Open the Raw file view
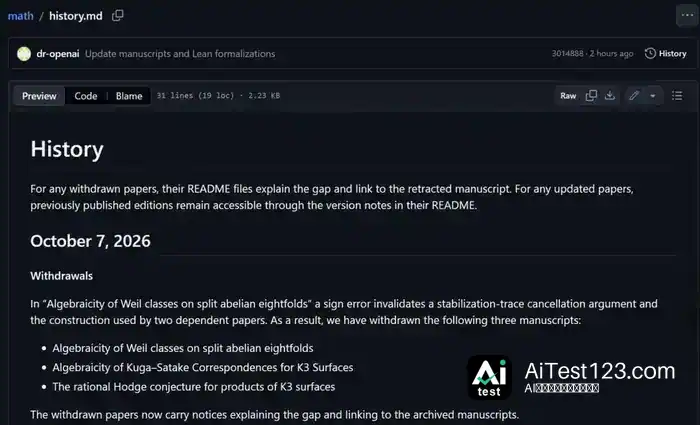 pyautogui.click(x=568, y=96)
